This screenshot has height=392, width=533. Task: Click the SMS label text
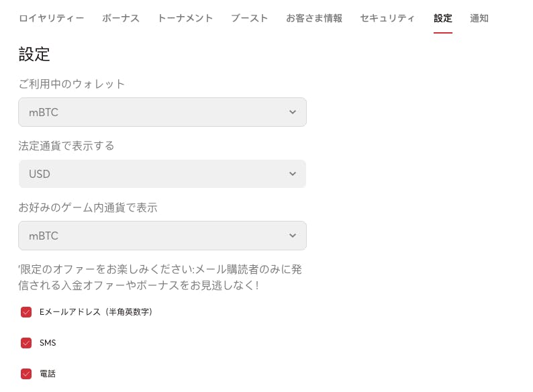point(48,343)
